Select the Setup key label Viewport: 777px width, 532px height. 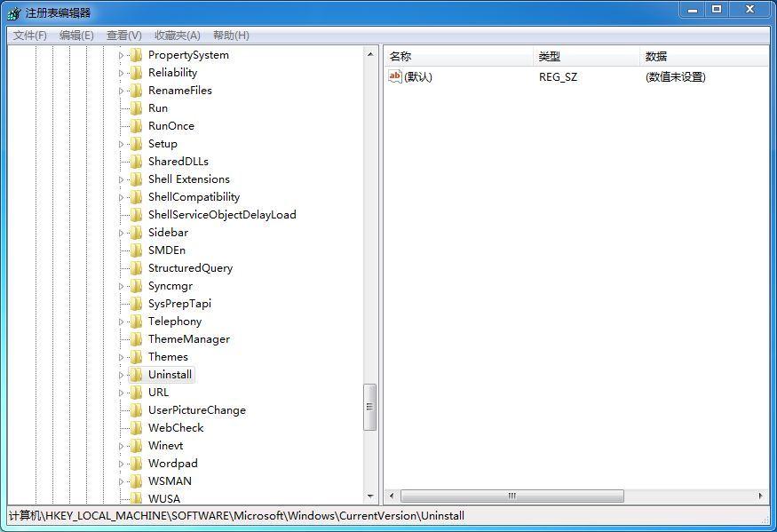[163, 144]
